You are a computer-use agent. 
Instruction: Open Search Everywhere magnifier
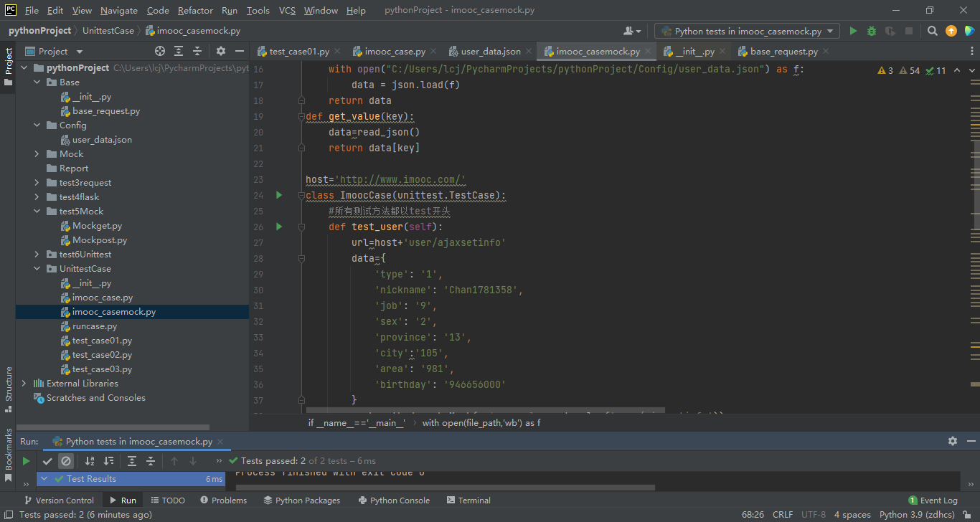click(x=932, y=31)
